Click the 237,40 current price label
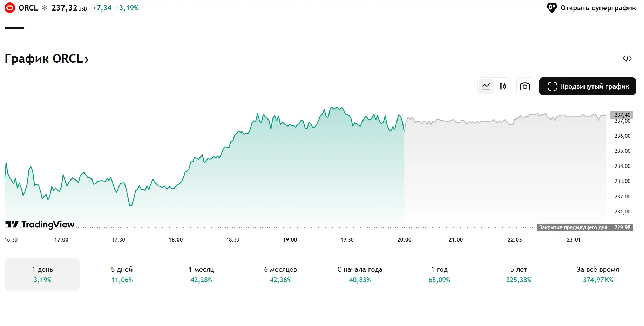Viewport: 644px width, 326px height. pyautogui.click(x=622, y=115)
